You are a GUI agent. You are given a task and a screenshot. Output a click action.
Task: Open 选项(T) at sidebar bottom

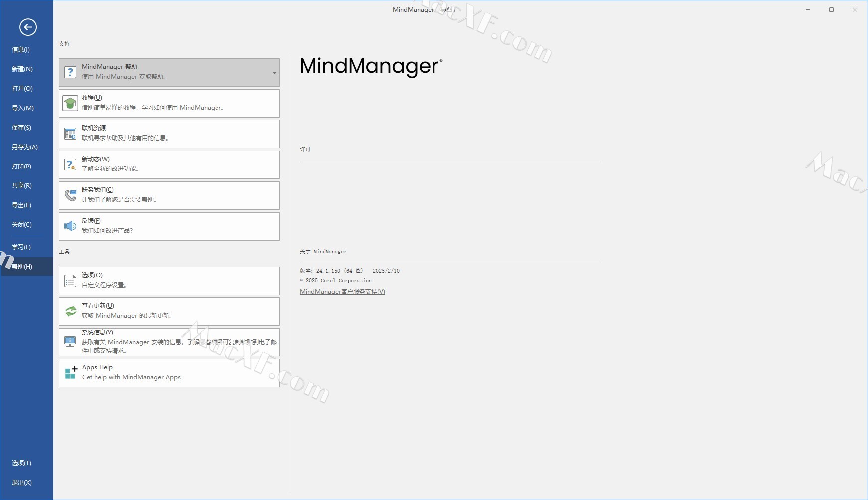click(x=26, y=463)
